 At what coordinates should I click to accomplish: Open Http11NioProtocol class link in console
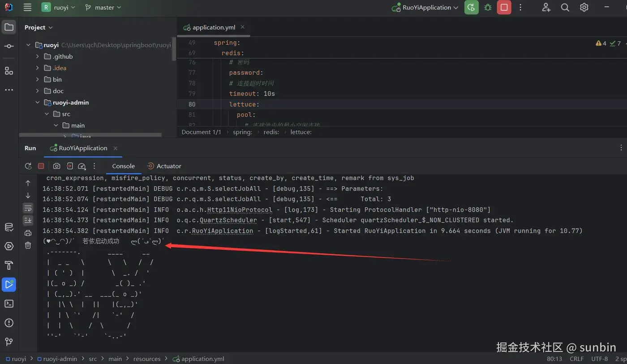(240, 210)
